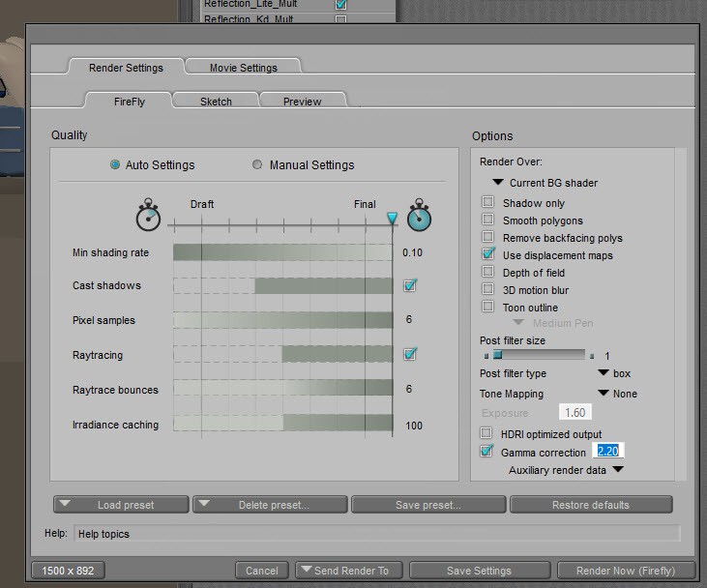Switch to Render Settings tab

click(126, 67)
